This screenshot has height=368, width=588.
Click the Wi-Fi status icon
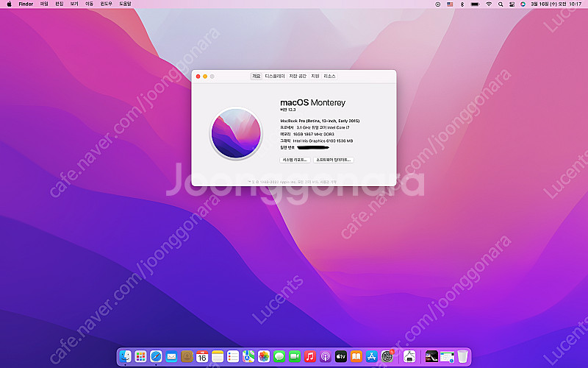(x=488, y=4)
